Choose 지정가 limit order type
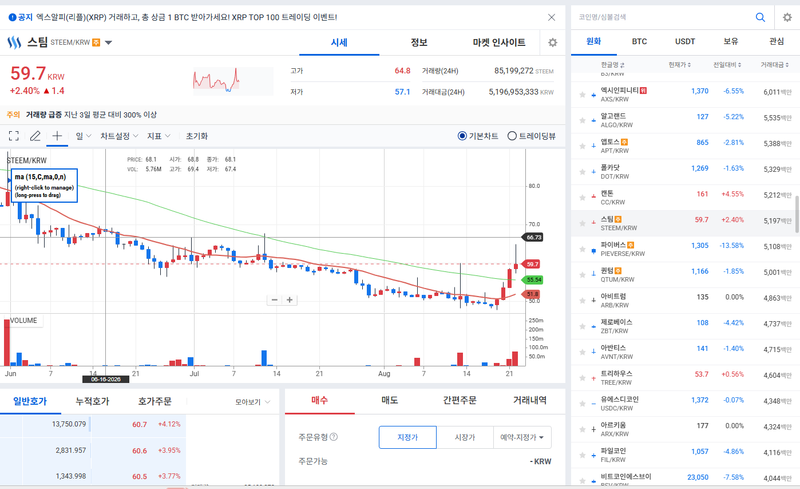800x489 pixels. point(408,437)
